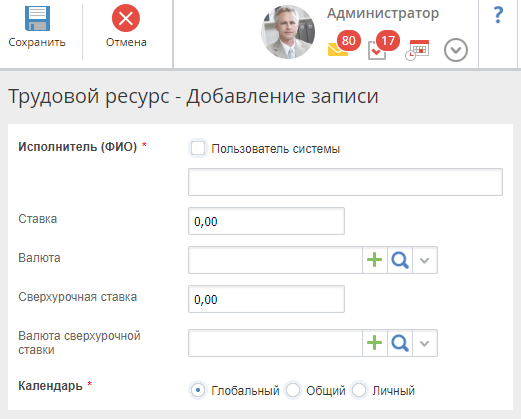
Task: Search currency with magnifier in Валюта field
Action: [x=400, y=260]
